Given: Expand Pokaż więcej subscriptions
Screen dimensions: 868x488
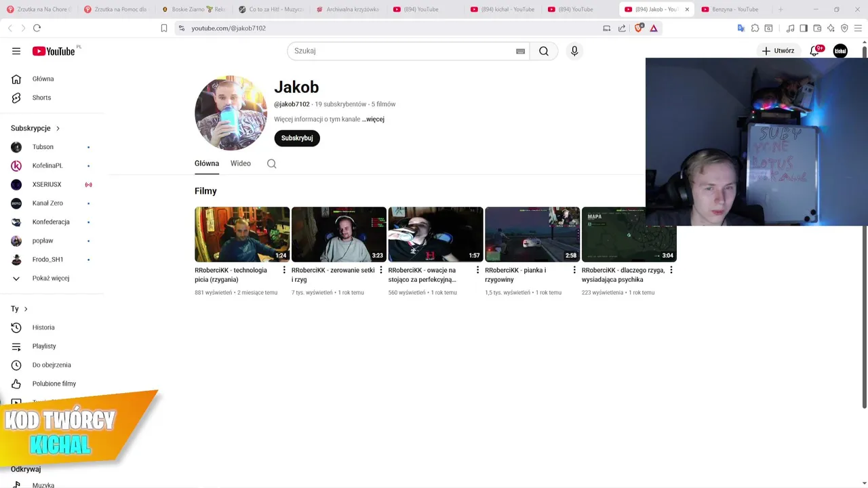Looking at the screenshot, I should coord(52,278).
